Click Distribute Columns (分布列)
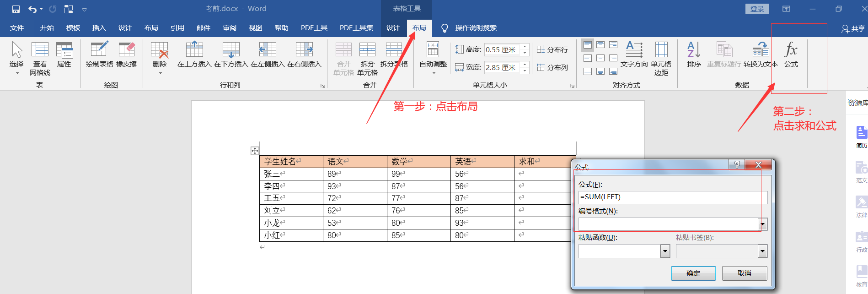This screenshot has width=868, height=294. [552, 67]
